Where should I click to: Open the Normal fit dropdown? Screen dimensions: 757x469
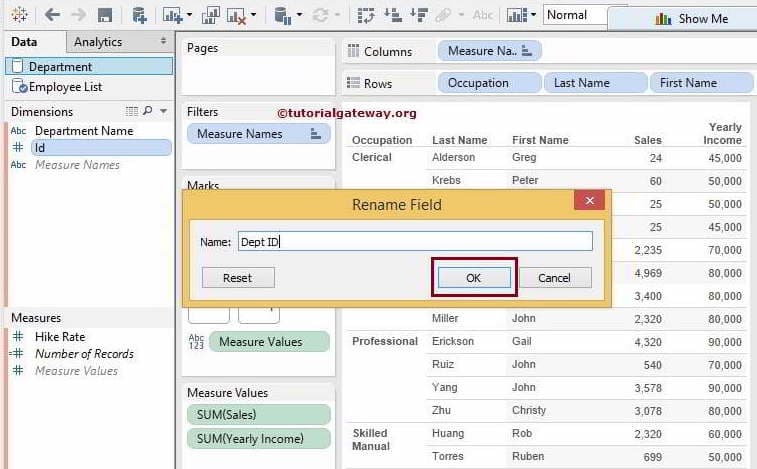coord(575,15)
